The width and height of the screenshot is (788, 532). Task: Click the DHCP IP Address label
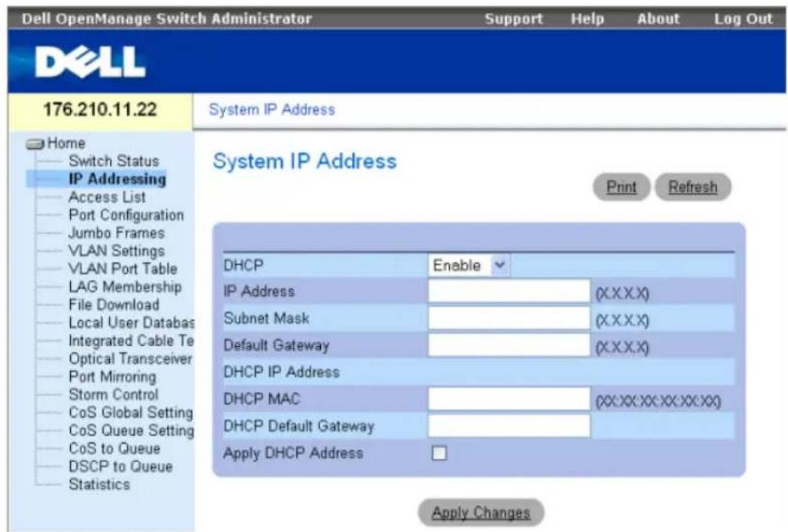282,372
